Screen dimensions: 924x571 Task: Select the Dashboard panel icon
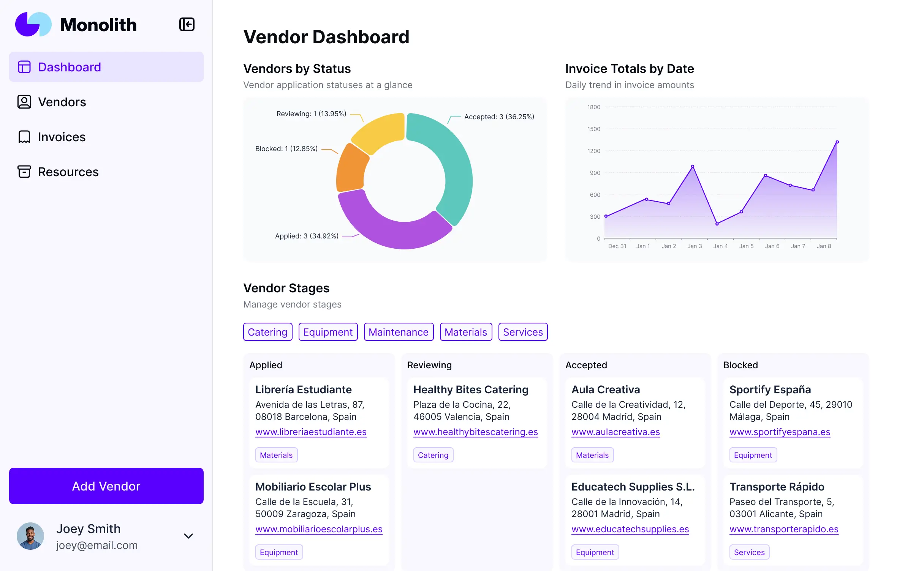coord(24,67)
